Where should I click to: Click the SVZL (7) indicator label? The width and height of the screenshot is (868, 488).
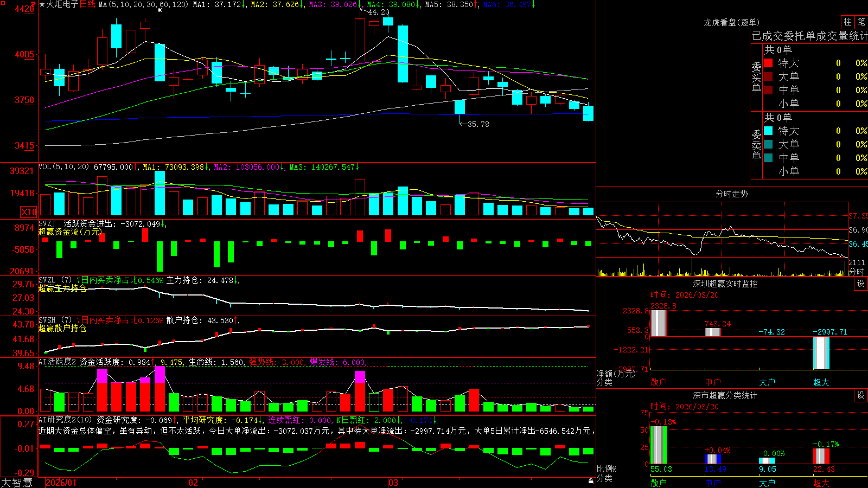(55, 280)
